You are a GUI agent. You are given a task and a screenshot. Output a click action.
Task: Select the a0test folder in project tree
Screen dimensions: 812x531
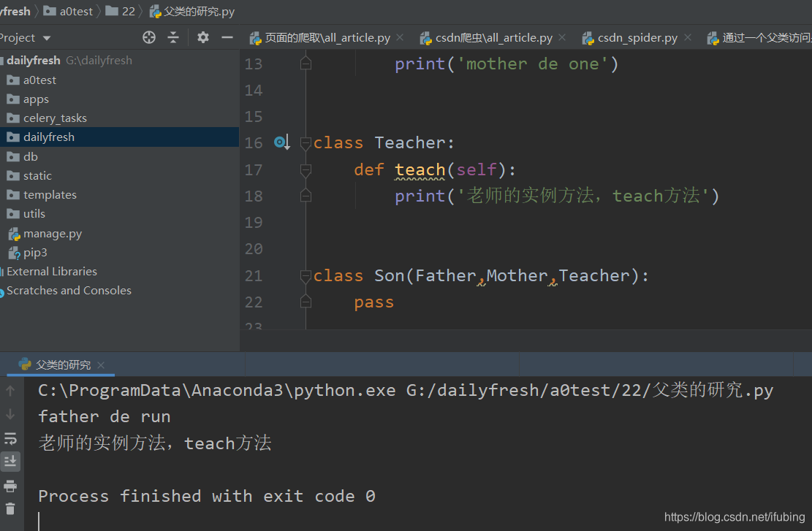click(39, 80)
